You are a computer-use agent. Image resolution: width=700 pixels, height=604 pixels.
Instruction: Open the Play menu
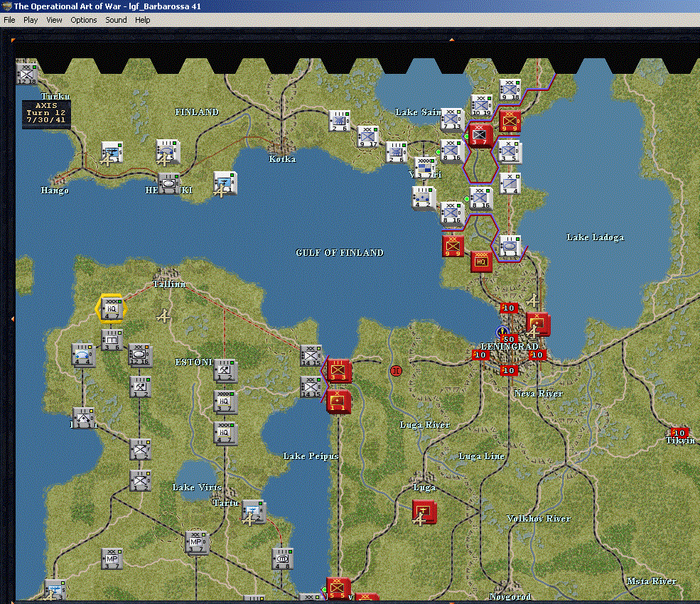[31, 20]
